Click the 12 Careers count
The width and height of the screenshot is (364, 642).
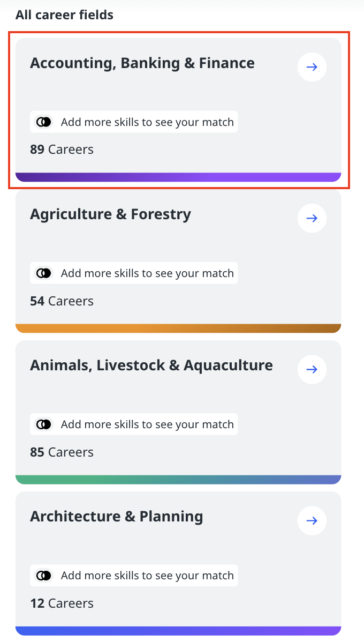[x=62, y=603]
